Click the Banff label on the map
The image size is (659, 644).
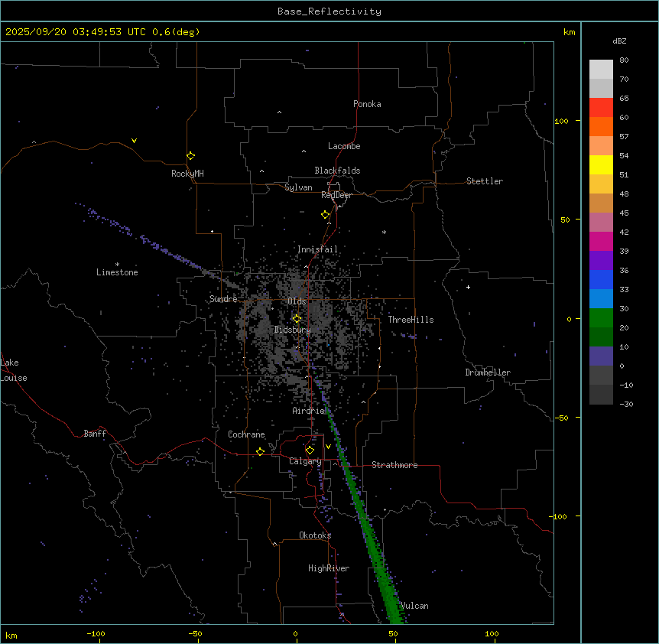(x=95, y=434)
